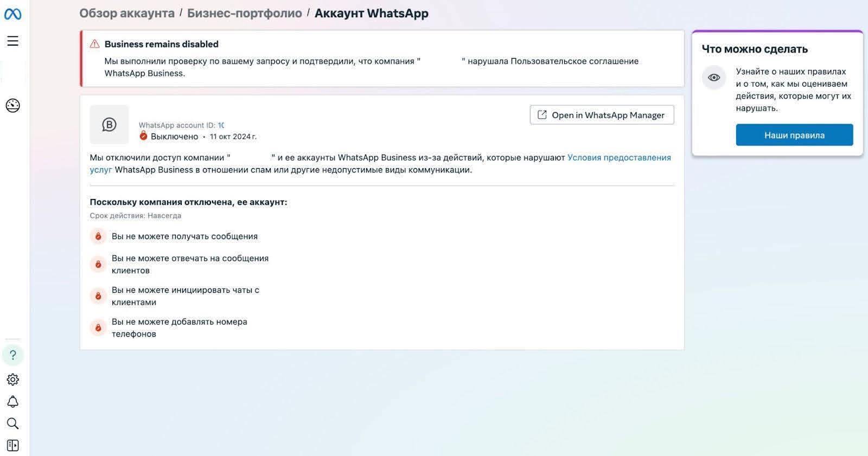This screenshot has width=868, height=456.
Task: Click Вы не можете отвечать на сообщения text
Action: pos(190,264)
